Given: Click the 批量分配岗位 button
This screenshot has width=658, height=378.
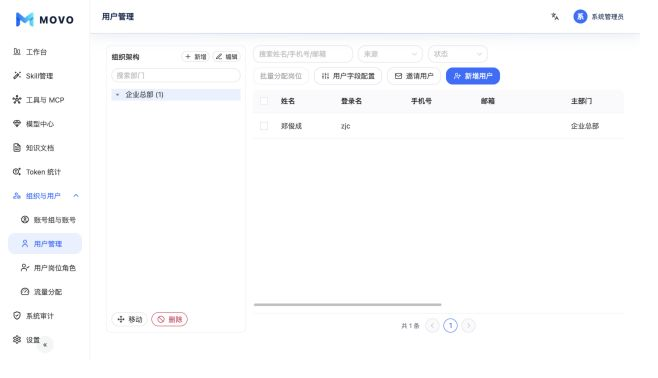Looking at the screenshot, I should click(x=281, y=76).
